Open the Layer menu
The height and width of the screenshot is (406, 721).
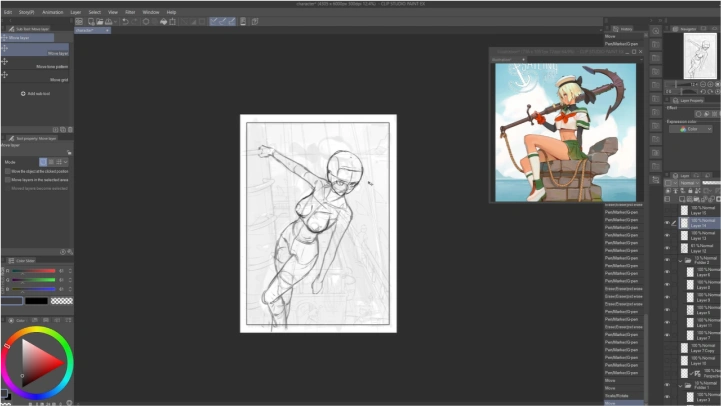(76, 12)
